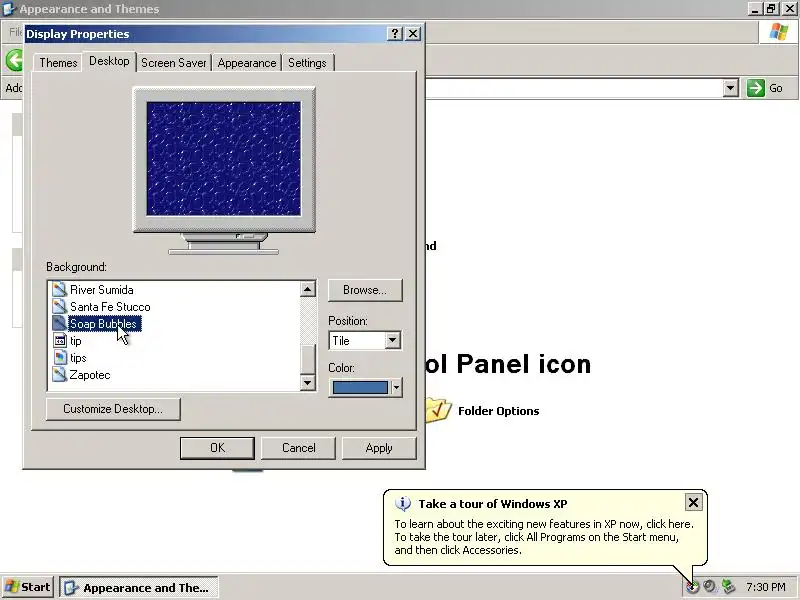
Task: Click the green Back arrow icon
Action: tap(14, 60)
